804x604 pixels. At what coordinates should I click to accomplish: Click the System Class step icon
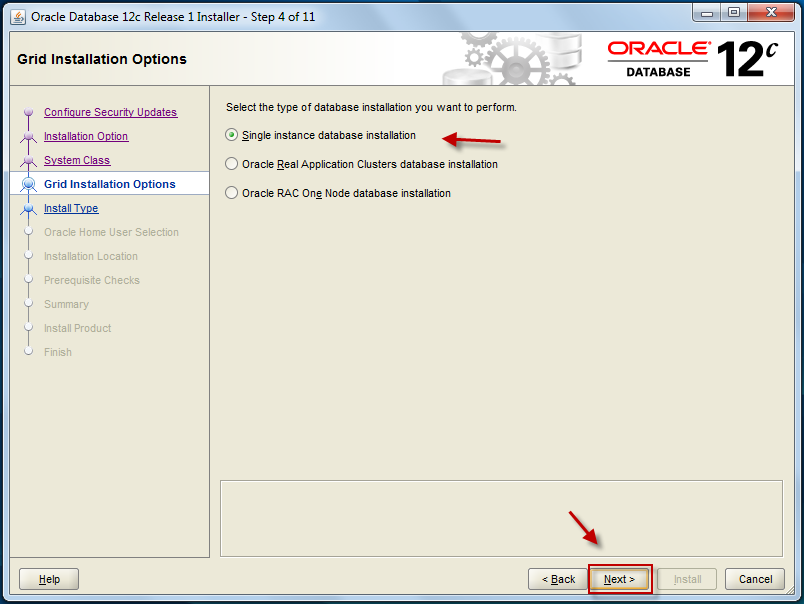coord(28,160)
